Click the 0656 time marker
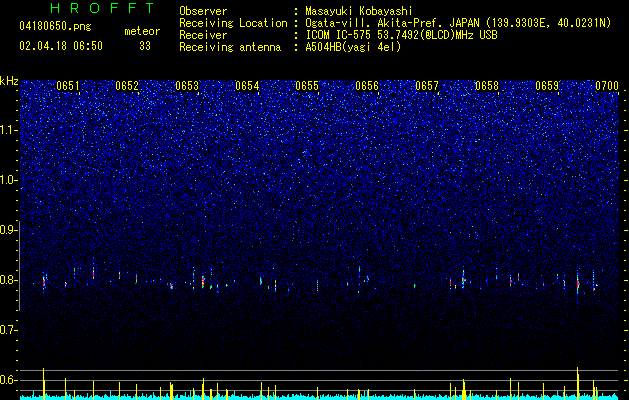 tap(367, 86)
